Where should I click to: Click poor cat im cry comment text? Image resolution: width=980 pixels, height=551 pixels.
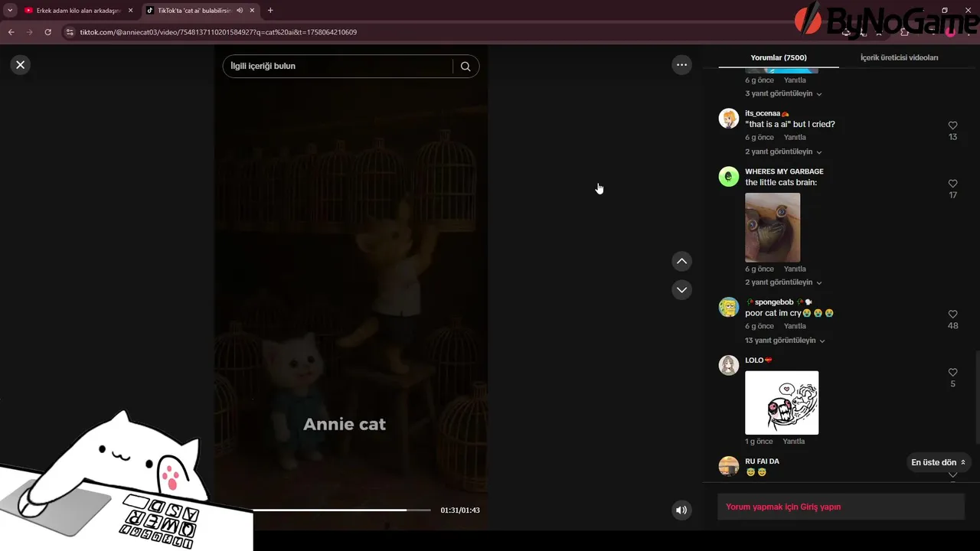(789, 313)
